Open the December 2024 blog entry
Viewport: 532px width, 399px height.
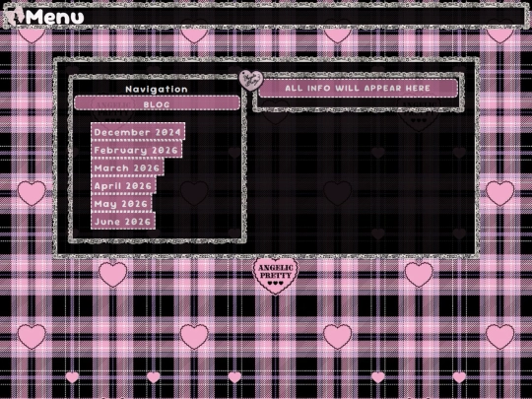pos(138,131)
